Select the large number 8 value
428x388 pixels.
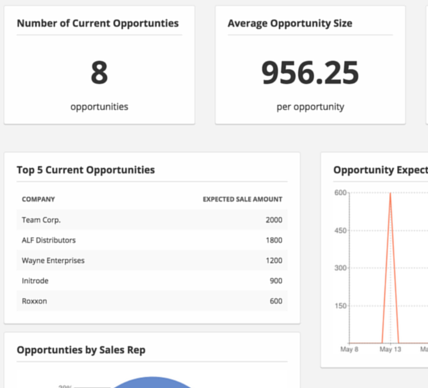[x=99, y=73]
